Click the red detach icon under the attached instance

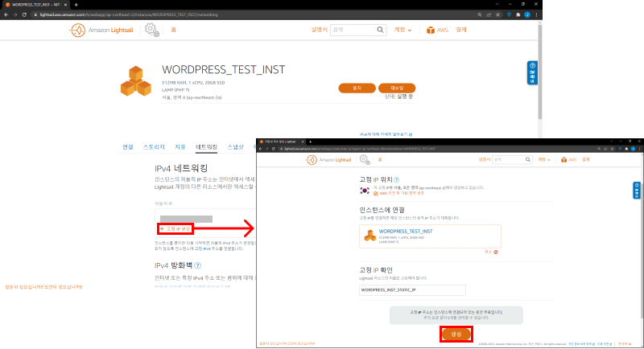[496, 252]
